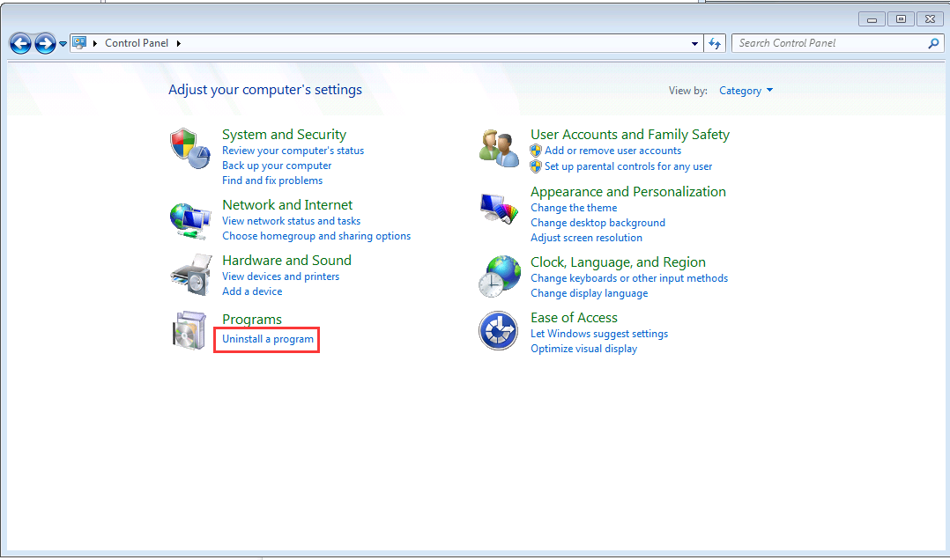
Task: Minimize the Control Panel window
Action: (872, 19)
